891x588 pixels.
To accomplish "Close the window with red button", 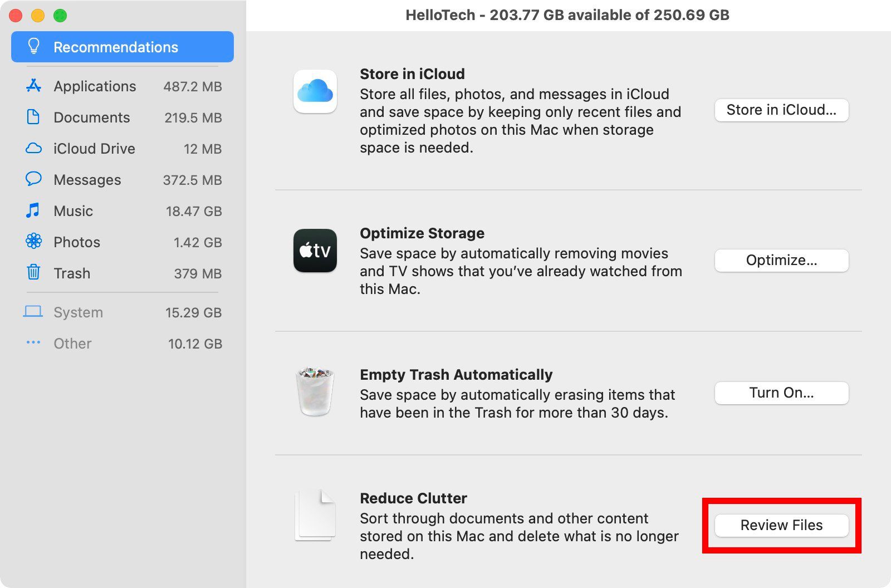I will pos(16,16).
